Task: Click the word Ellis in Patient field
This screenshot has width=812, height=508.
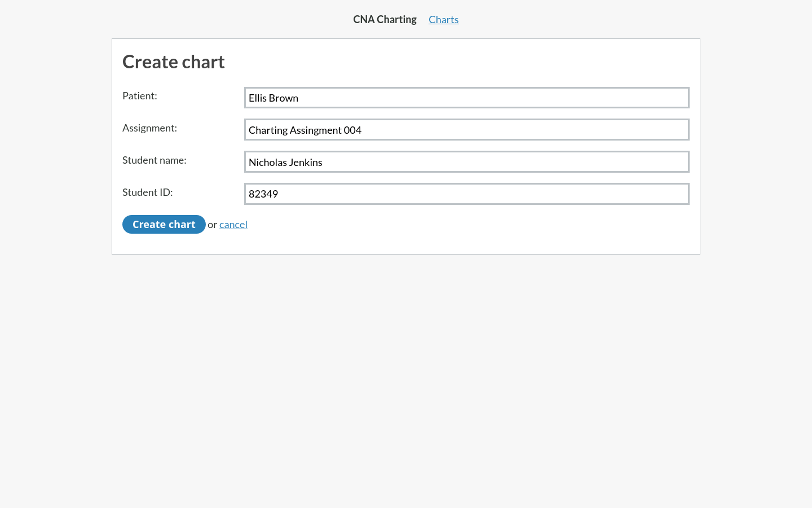Action: tap(258, 98)
